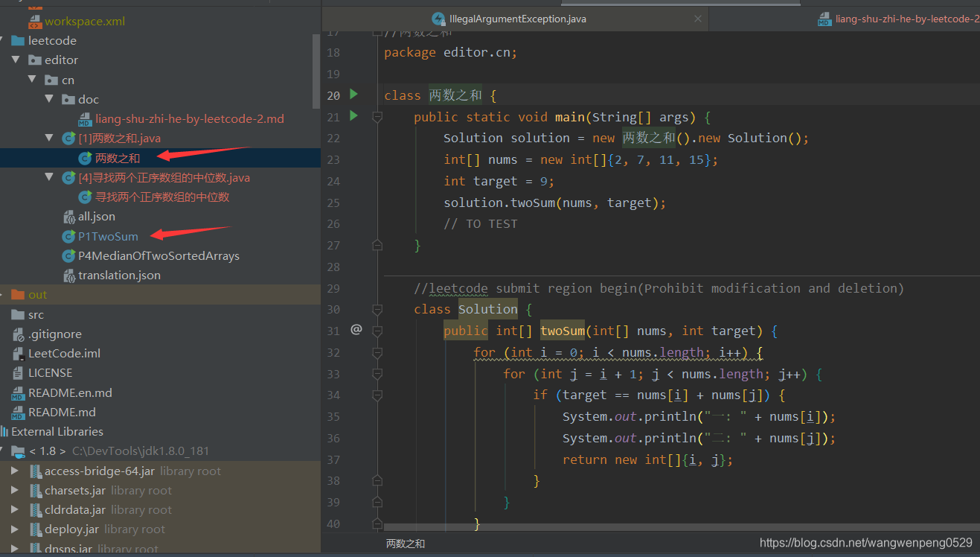Click the .gitignore file icon
The width and height of the screenshot is (980, 557).
tap(18, 334)
